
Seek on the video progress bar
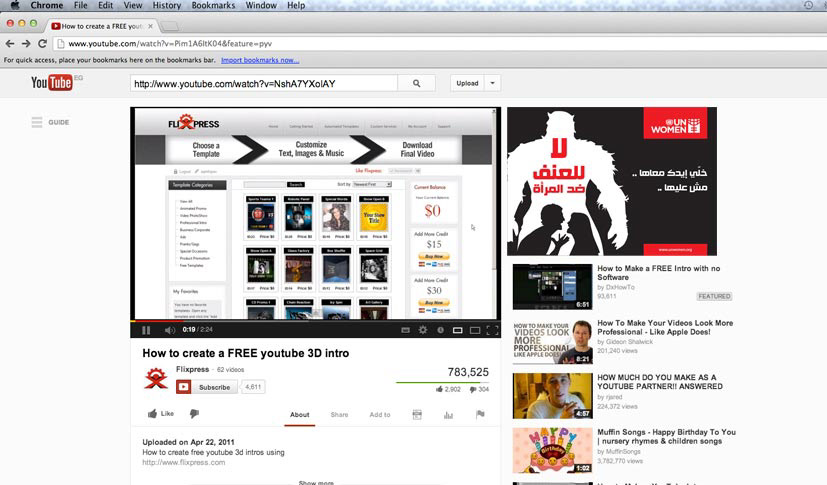pos(315,321)
